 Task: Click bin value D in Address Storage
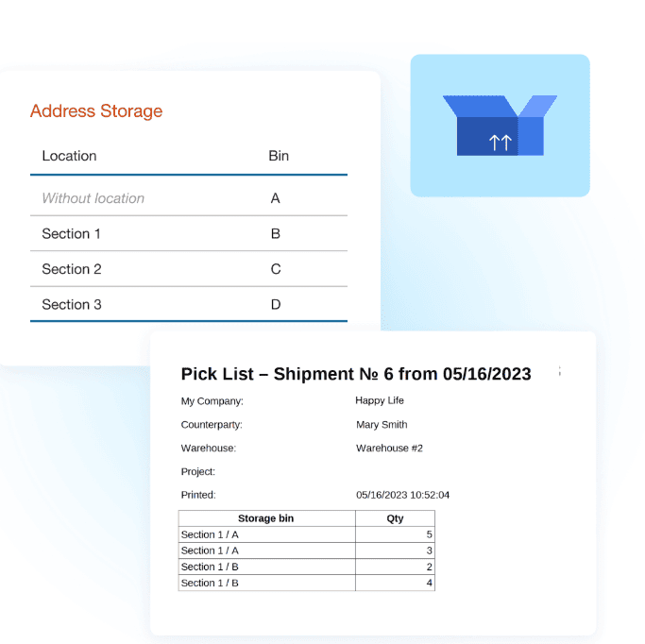coord(276,305)
